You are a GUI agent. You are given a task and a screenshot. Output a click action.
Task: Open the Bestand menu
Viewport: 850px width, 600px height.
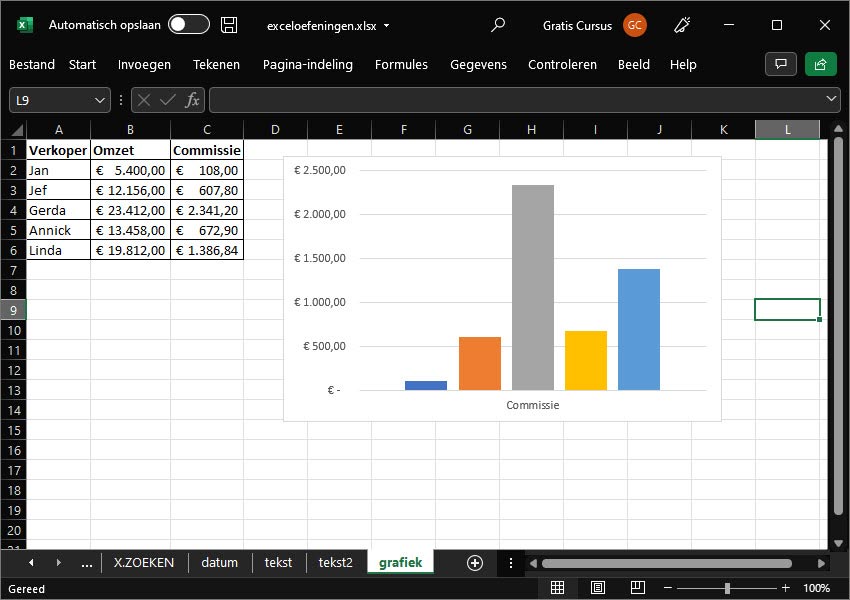pyautogui.click(x=32, y=64)
